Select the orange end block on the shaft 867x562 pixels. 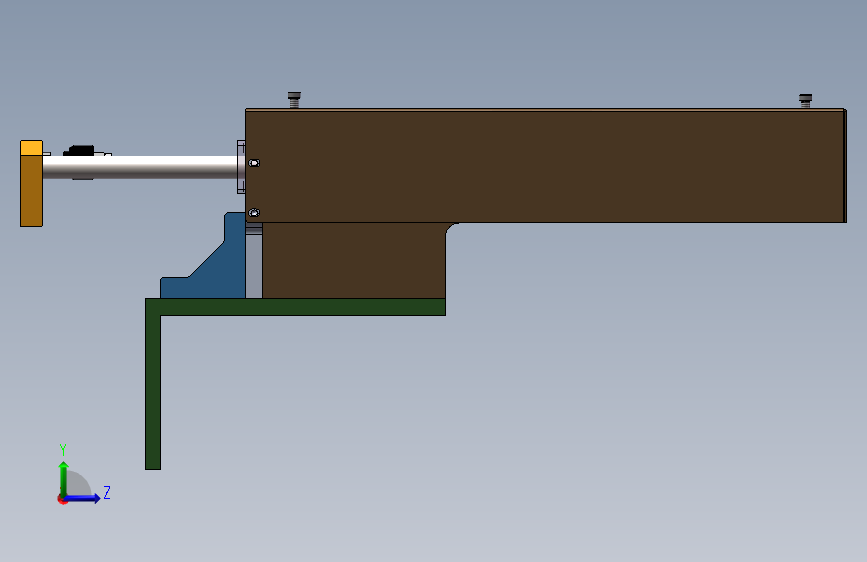(32, 184)
